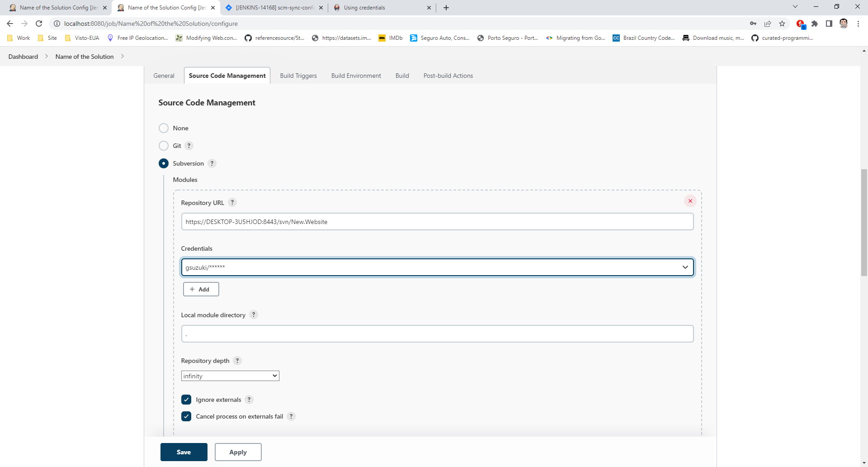868x467 pixels.
Task: Expand the Name of the Solution breadcrumb chevron
Action: [x=123, y=57]
